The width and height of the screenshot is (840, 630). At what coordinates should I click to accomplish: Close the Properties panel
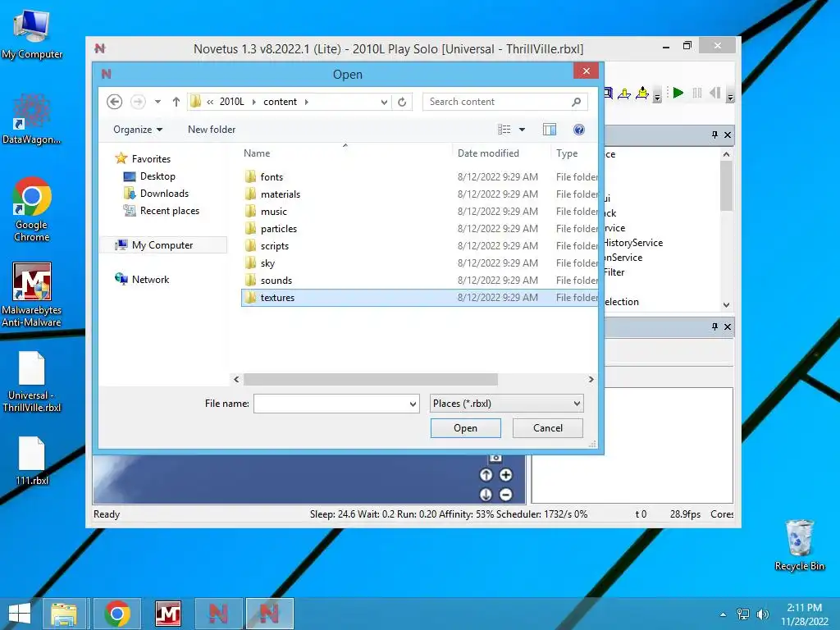tap(728, 326)
